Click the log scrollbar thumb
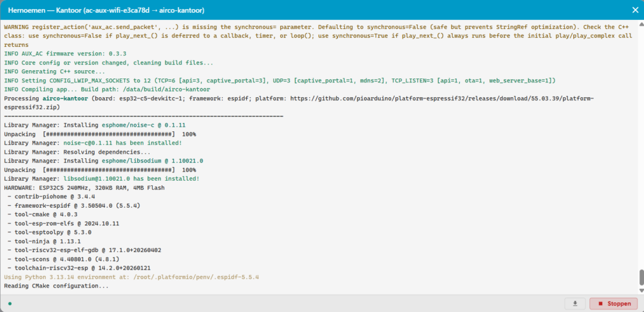Viewport: 644px width, 312px height. [641, 278]
